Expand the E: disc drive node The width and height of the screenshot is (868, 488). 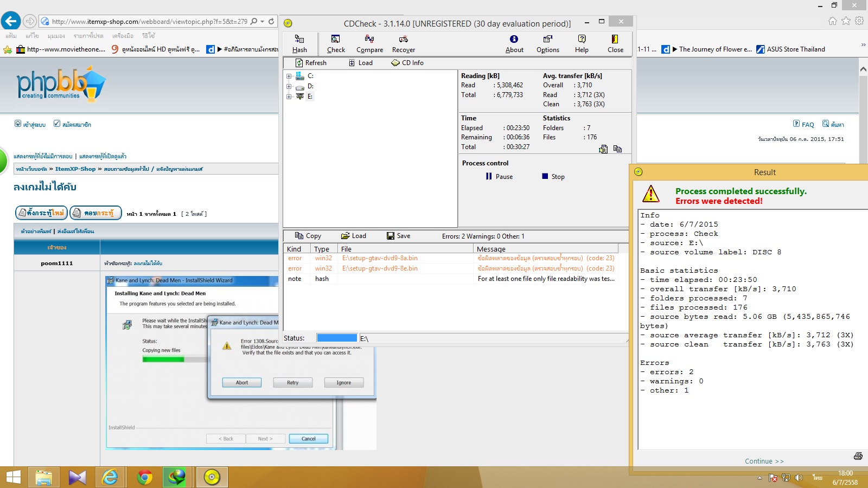(x=289, y=97)
